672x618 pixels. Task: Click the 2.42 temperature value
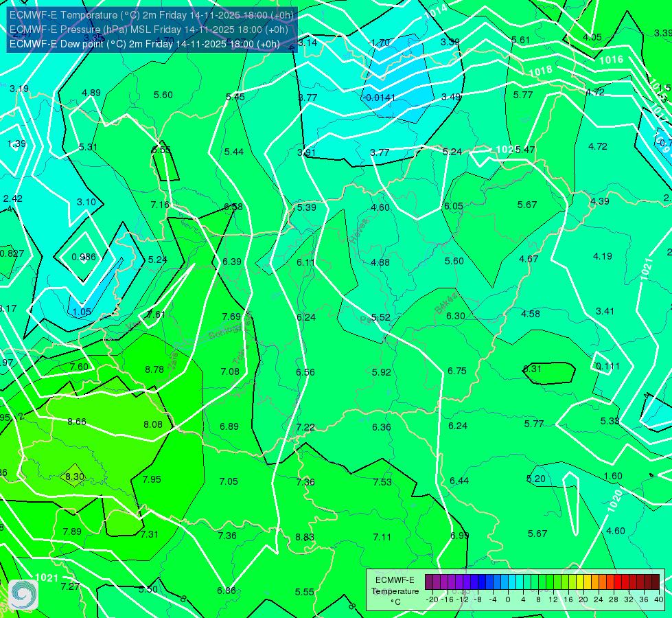tap(13, 198)
